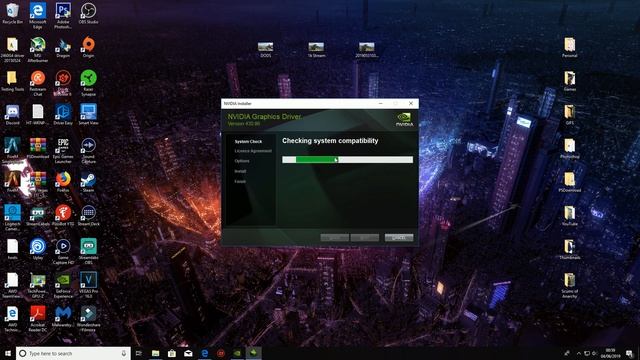This screenshot has height=360, width=640.
Task: Open Wondershare Filmora desktop shortcut
Action: coord(88,319)
